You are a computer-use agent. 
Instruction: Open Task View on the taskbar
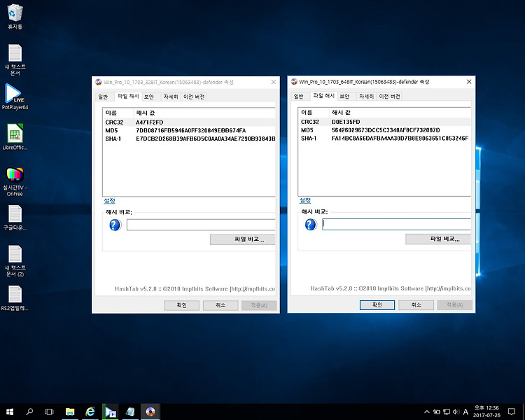pos(49,412)
